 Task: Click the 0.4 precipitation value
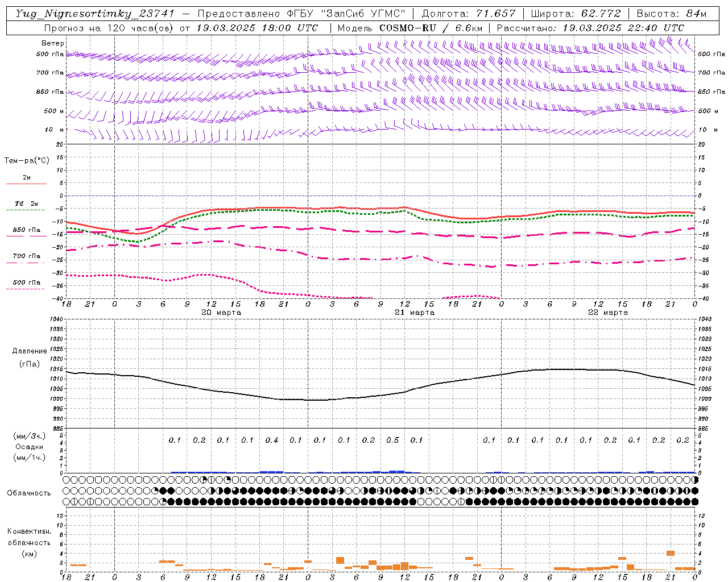point(272,440)
